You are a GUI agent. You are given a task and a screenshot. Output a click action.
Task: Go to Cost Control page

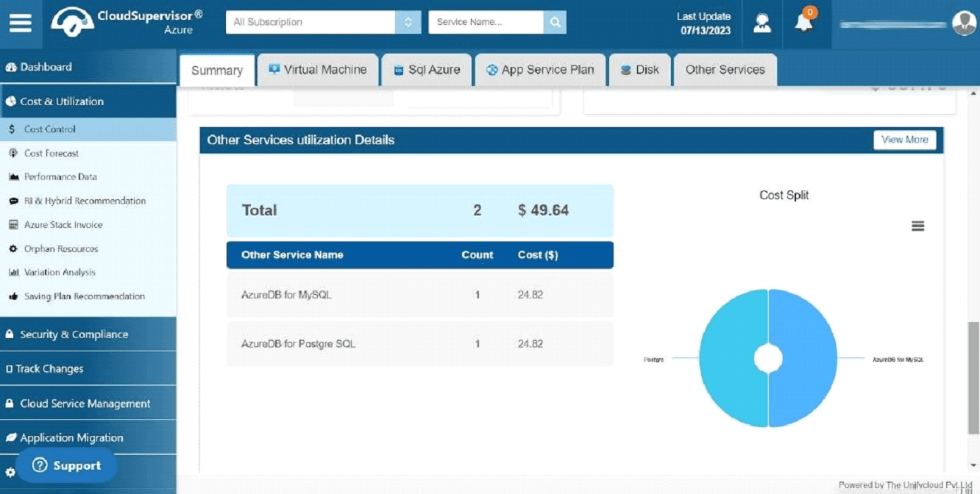coord(88,129)
